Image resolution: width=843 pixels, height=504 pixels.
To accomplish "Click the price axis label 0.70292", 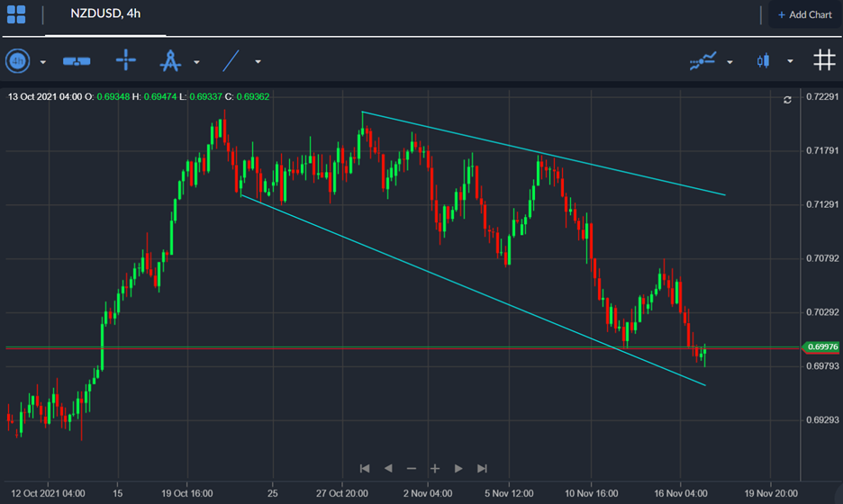I will [822, 312].
